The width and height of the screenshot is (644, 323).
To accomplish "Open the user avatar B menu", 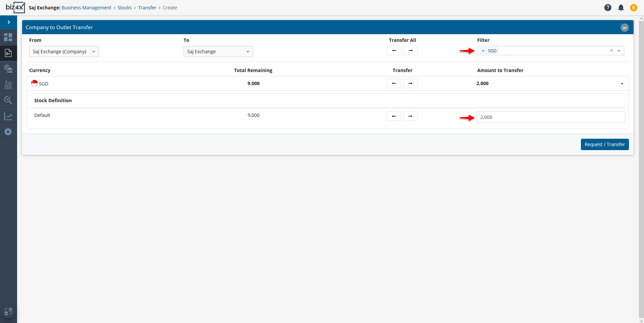I will pos(634,7).
